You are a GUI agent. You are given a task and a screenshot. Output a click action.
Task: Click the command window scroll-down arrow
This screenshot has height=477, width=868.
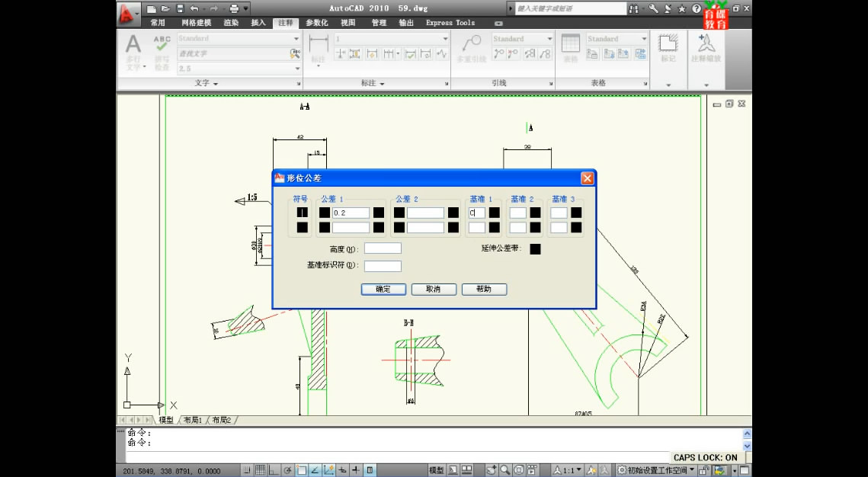(x=747, y=446)
